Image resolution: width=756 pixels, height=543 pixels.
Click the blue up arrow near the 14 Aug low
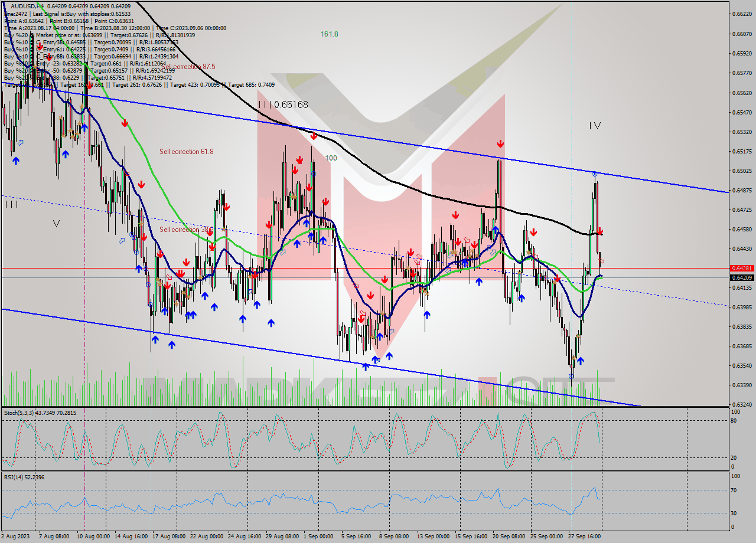(x=139, y=269)
